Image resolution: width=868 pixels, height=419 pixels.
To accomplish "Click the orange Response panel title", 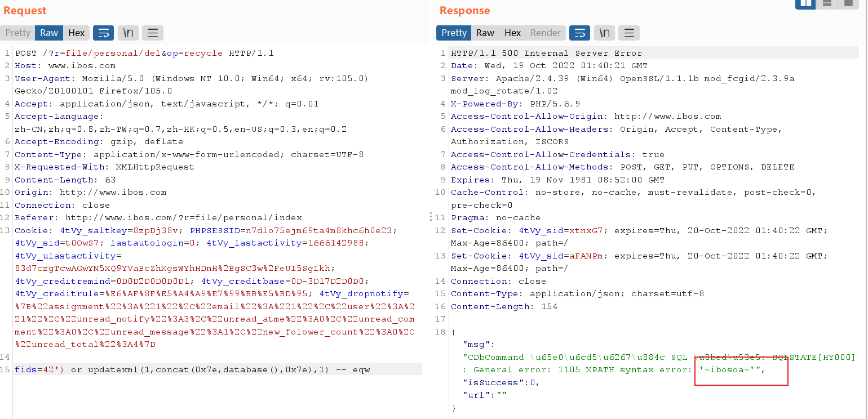I will (x=465, y=11).
